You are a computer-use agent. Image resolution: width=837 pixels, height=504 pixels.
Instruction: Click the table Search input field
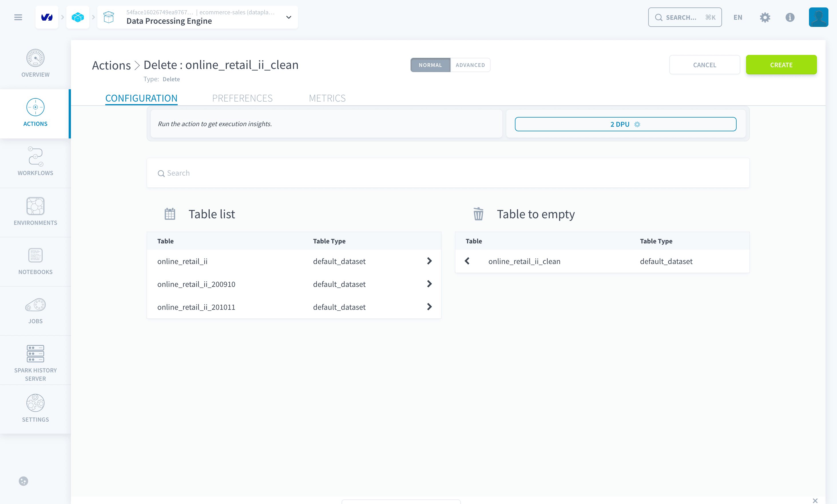(x=448, y=173)
